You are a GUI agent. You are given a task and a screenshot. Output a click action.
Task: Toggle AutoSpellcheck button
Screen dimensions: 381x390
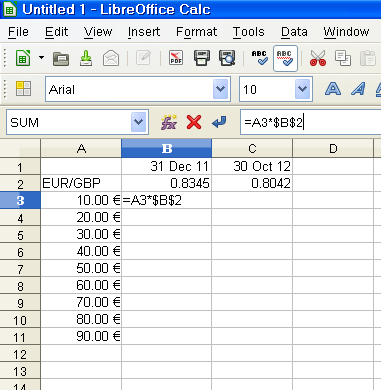[x=285, y=58]
